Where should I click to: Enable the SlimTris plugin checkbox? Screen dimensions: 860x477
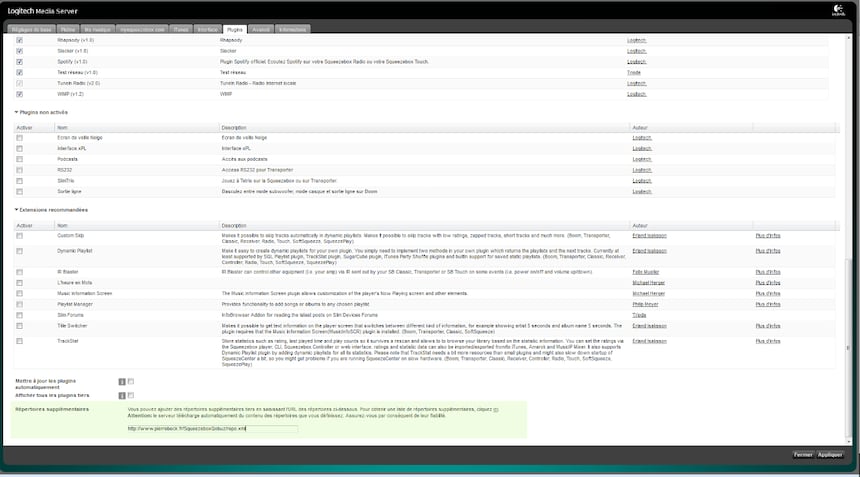point(20,181)
